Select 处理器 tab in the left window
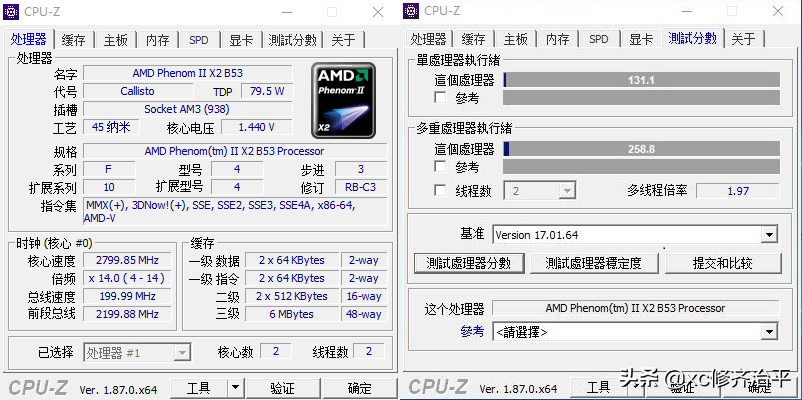802x400 pixels. point(29,39)
